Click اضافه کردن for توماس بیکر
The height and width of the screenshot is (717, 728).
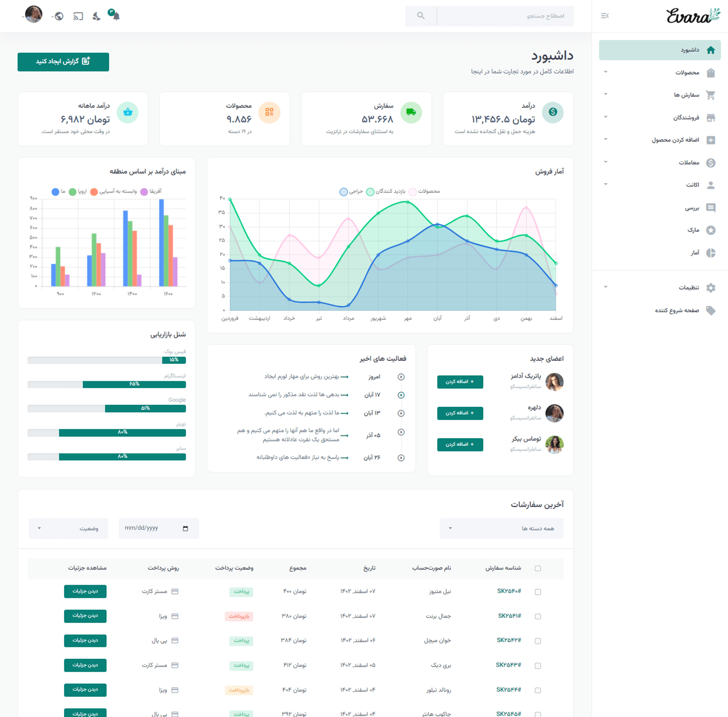(x=460, y=444)
